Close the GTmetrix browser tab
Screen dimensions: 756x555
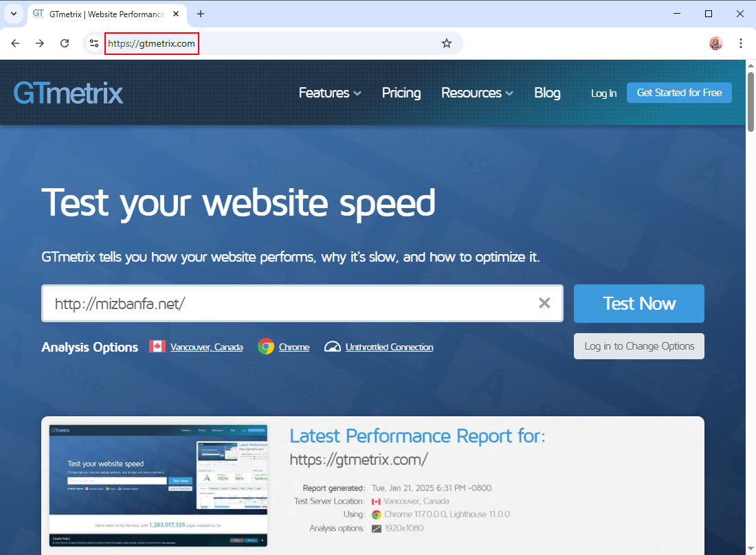[x=176, y=14]
